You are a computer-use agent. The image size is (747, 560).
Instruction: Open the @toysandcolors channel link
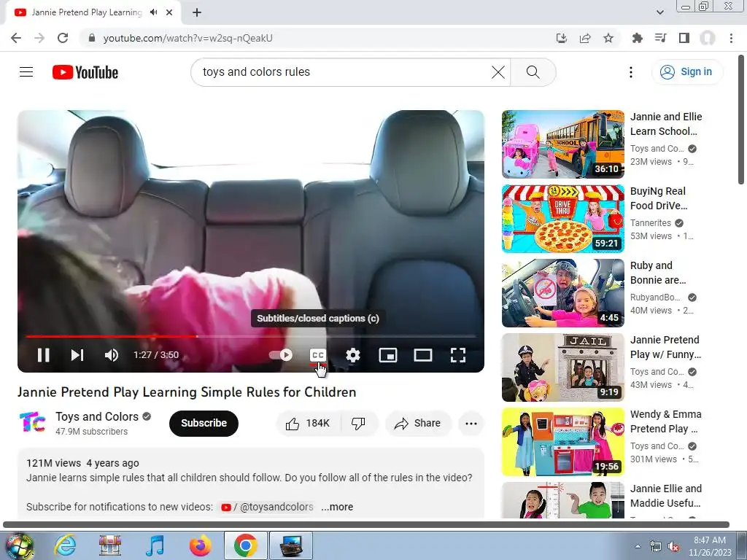tap(267, 507)
